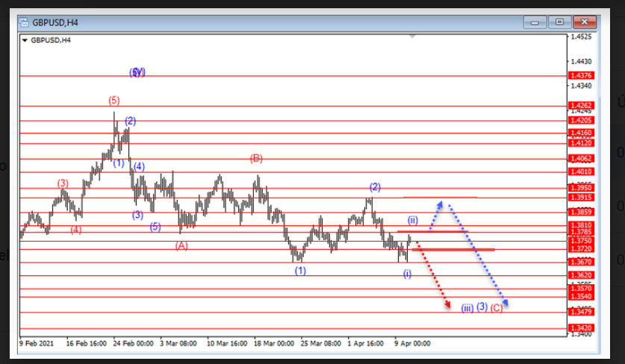Click the red (B) wave label
The image size is (625, 364).
tap(256, 158)
